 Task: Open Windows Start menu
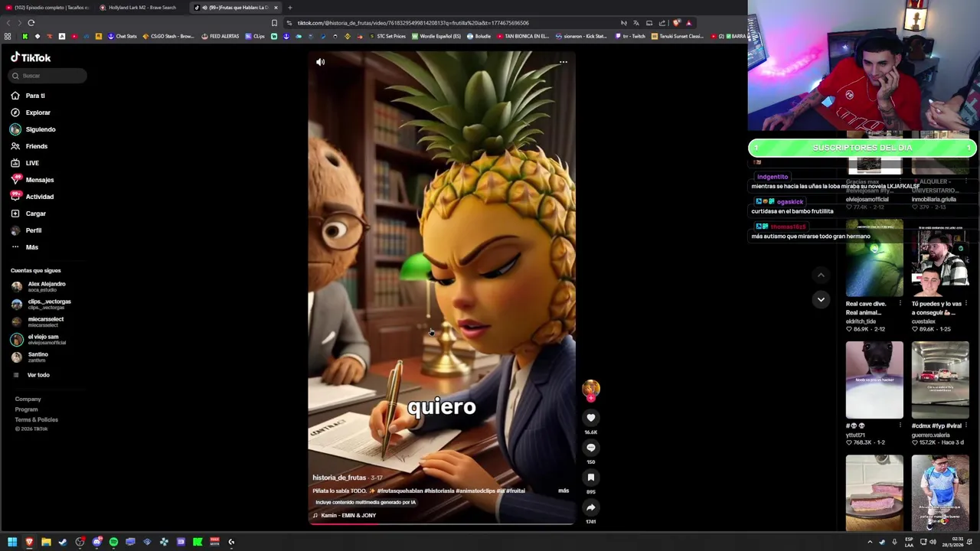point(12,542)
